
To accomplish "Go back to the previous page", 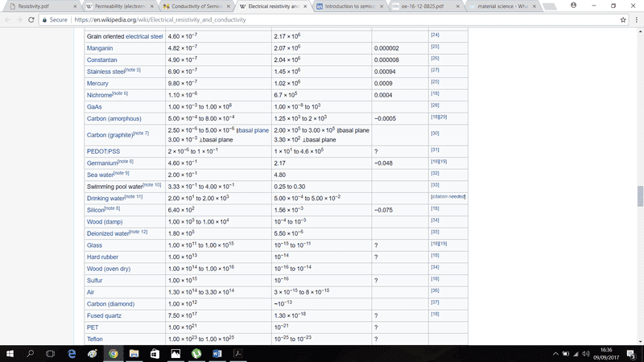I will tap(9, 19).
